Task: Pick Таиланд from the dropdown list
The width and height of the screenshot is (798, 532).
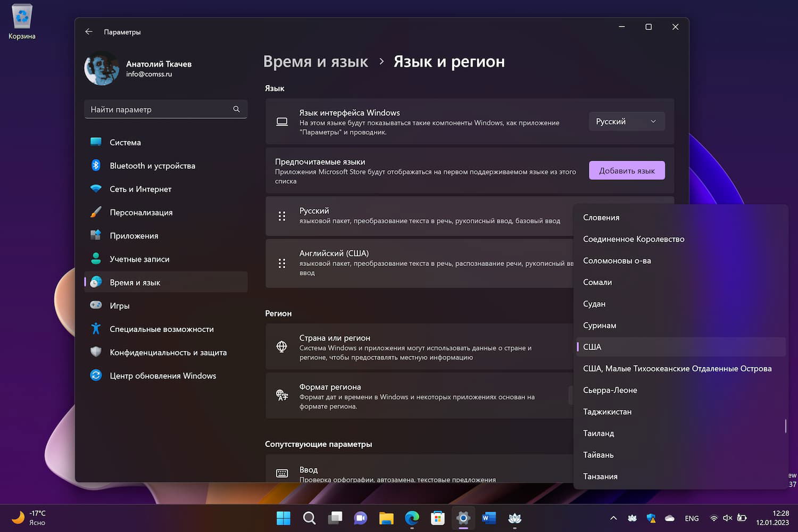Action: [x=681, y=433]
